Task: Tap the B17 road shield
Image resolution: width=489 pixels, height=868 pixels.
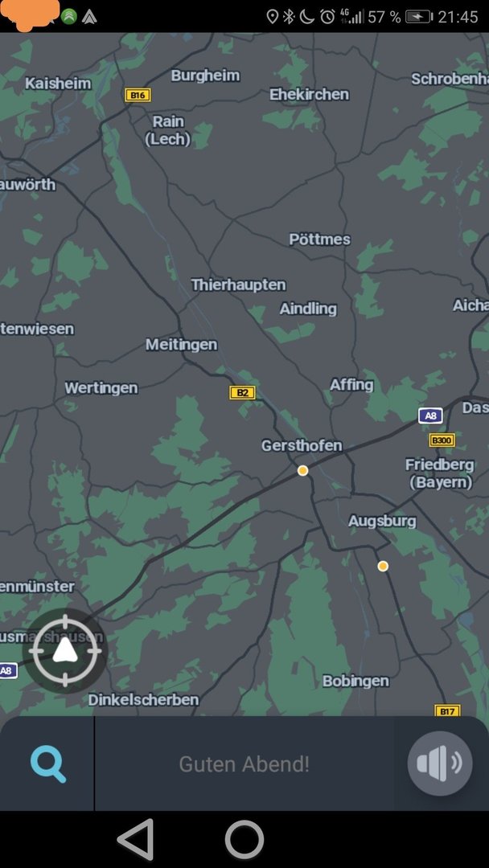Action: tap(447, 710)
